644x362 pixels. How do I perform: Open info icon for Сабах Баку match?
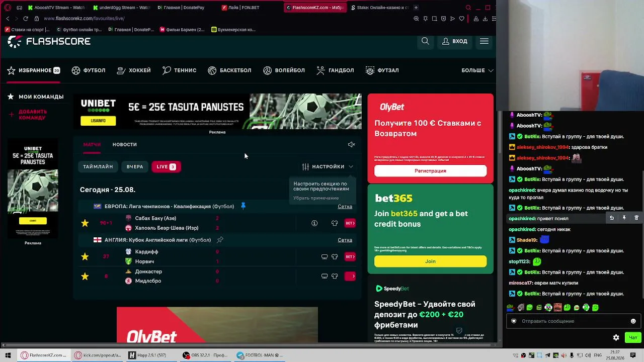point(314,223)
